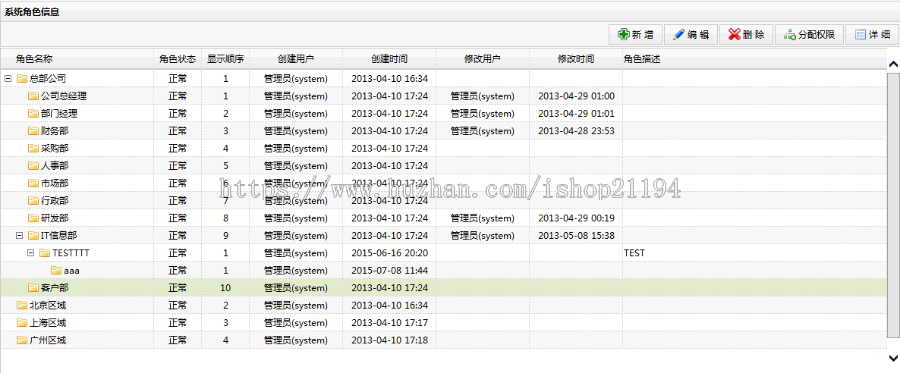Select the 广州区域 role name

pos(48,340)
